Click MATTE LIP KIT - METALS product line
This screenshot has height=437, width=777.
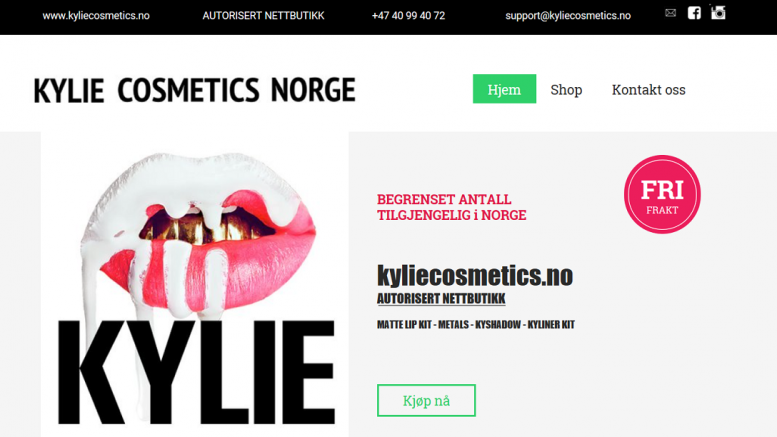(x=476, y=325)
